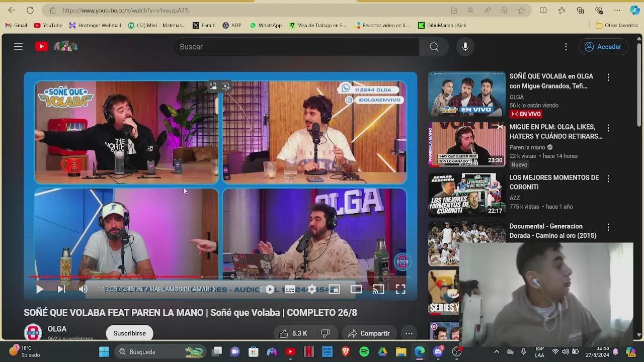Switch to miniplayer mode
Viewport: 644px width, 362px height.
point(334,289)
